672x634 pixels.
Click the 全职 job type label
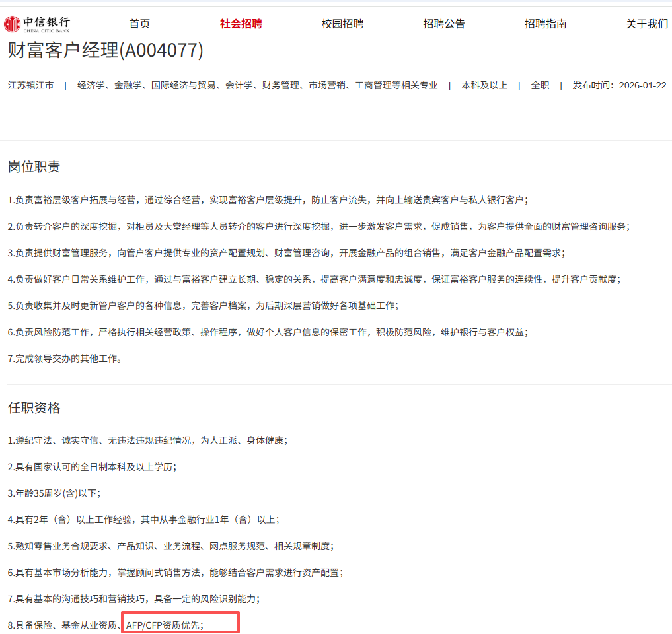(x=540, y=85)
